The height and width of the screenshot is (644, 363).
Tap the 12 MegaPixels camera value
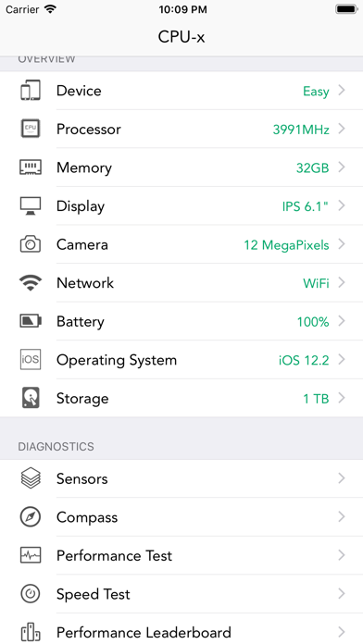pyautogui.click(x=286, y=245)
